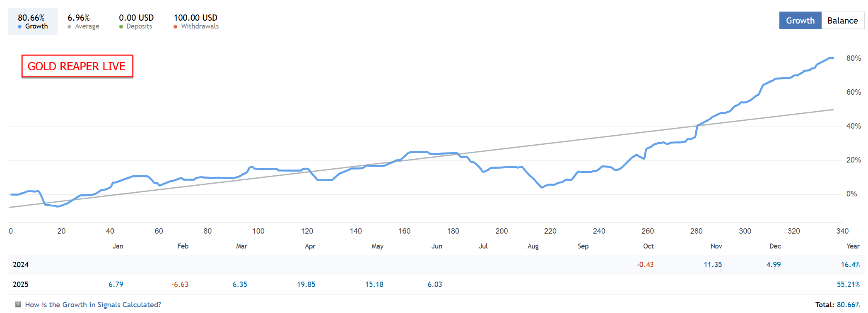
Task: Click x-axis tick label 300
Action: tap(745, 231)
